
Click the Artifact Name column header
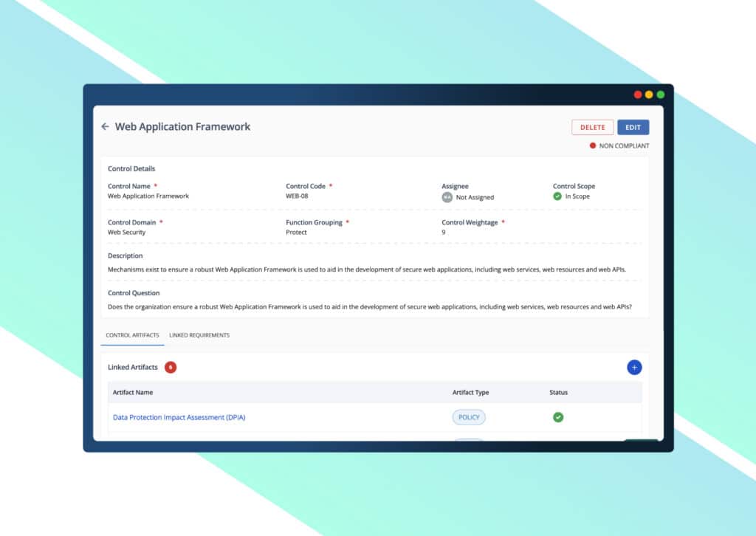coord(133,392)
